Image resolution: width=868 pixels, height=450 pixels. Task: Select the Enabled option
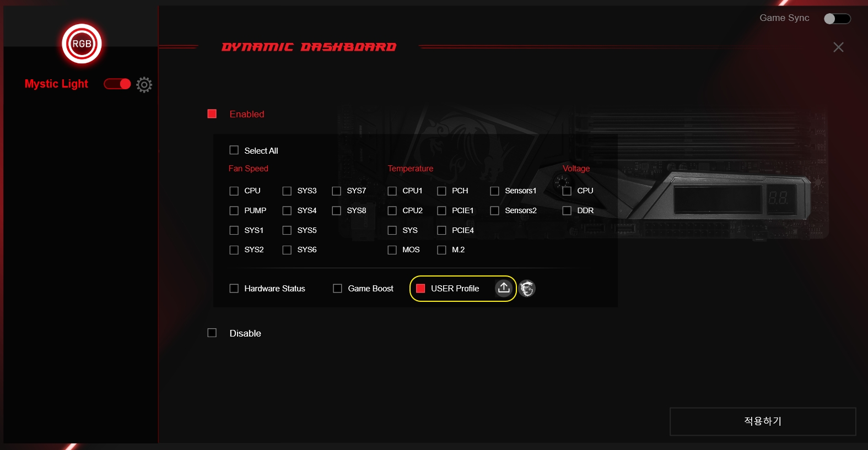pyautogui.click(x=212, y=113)
